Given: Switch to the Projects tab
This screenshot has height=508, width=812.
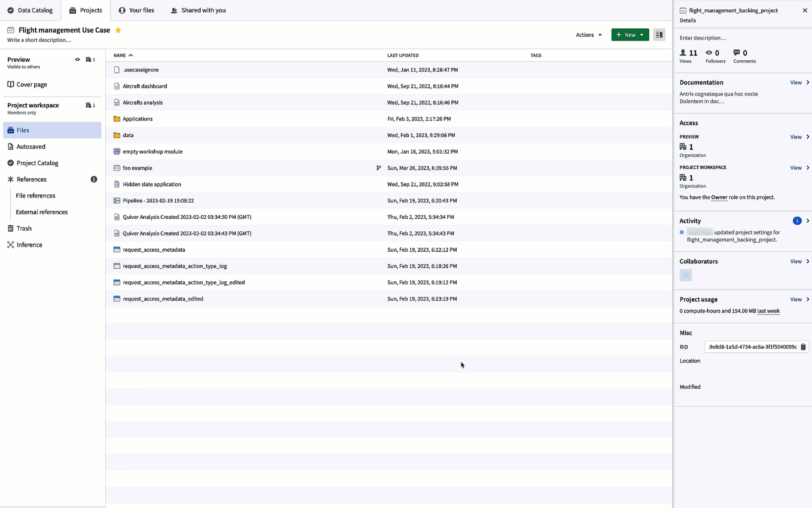Looking at the screenshot, I should (x=86, y=10).
